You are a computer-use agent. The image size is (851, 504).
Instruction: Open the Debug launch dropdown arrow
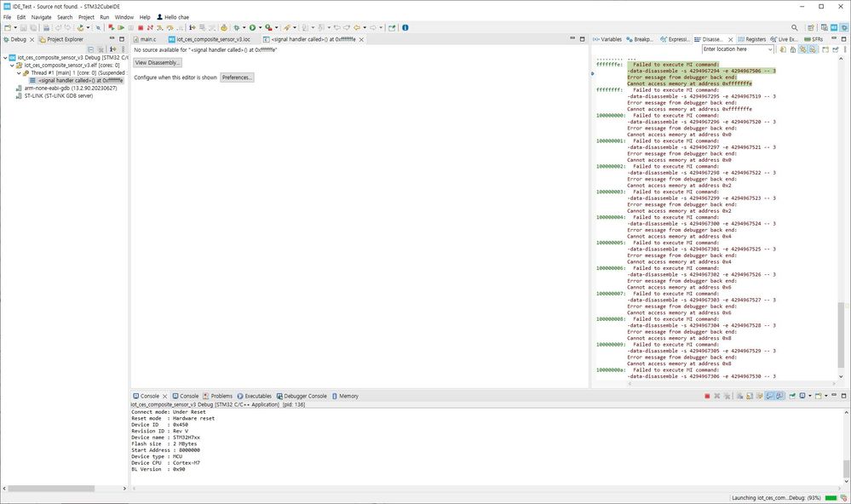click(x=244, y=27)
